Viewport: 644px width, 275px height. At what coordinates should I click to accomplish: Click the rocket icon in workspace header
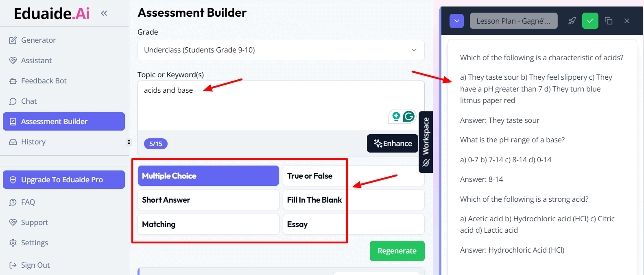pyautogui.click(x=572, y=21)
